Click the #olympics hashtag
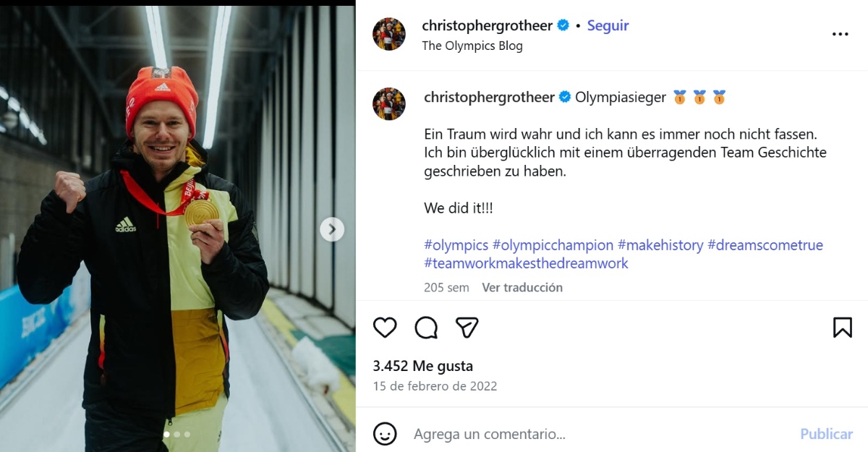This screenshot has height=452, width=868. point(456,245)
